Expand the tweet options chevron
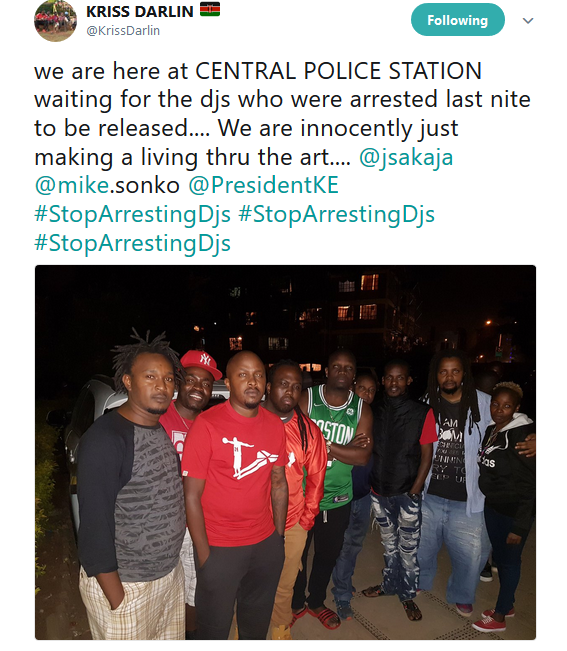 (x=528, y=20)
